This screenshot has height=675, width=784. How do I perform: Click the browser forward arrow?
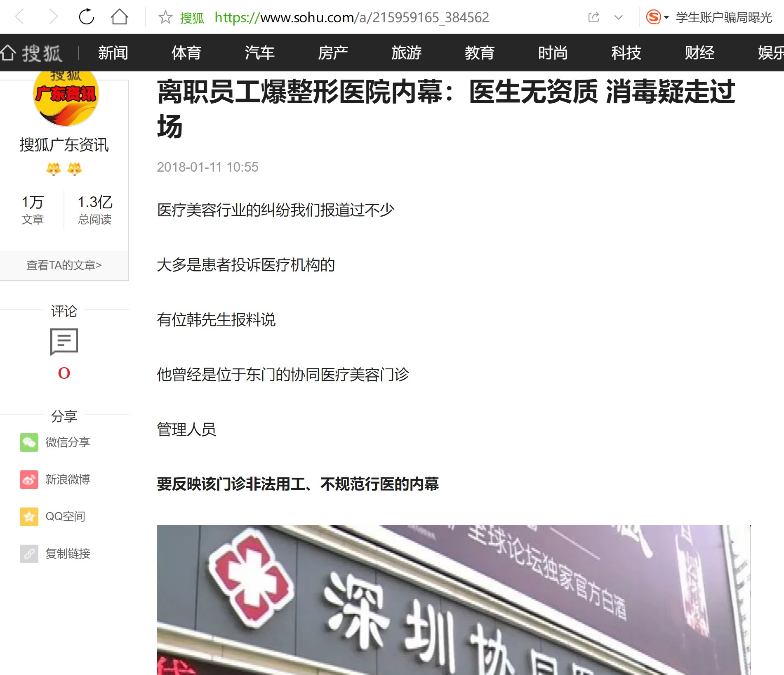pyautogui.click(x=53, y=17)
